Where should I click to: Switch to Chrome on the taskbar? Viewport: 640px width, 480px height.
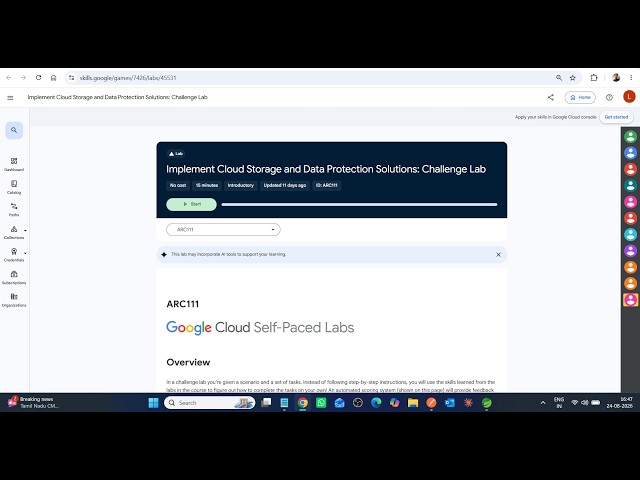302,403
